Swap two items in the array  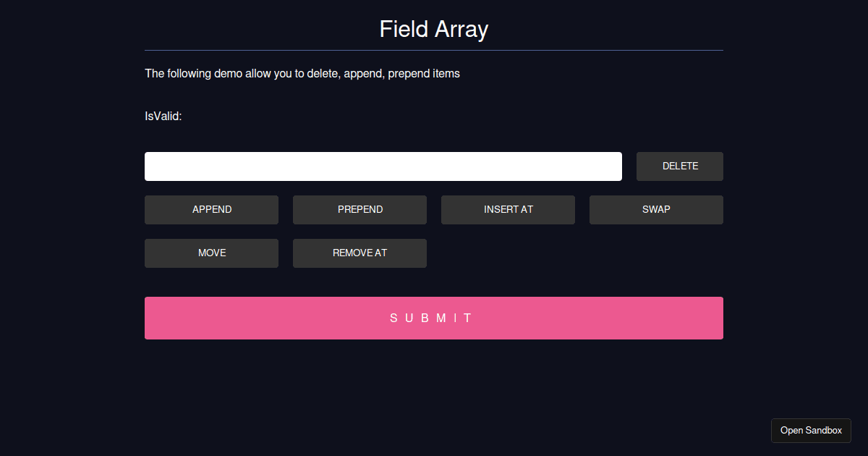tap(655, 209)
